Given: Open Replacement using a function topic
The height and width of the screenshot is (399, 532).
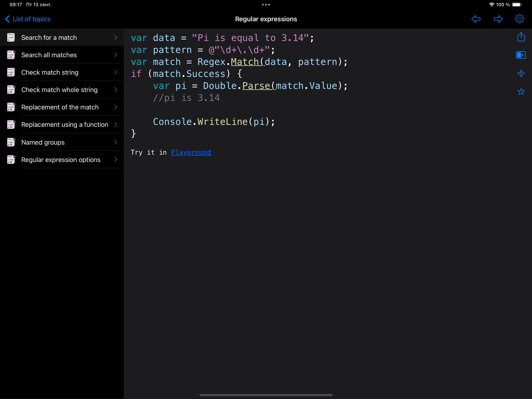Looking at the screenshot, I should [62, 124].
